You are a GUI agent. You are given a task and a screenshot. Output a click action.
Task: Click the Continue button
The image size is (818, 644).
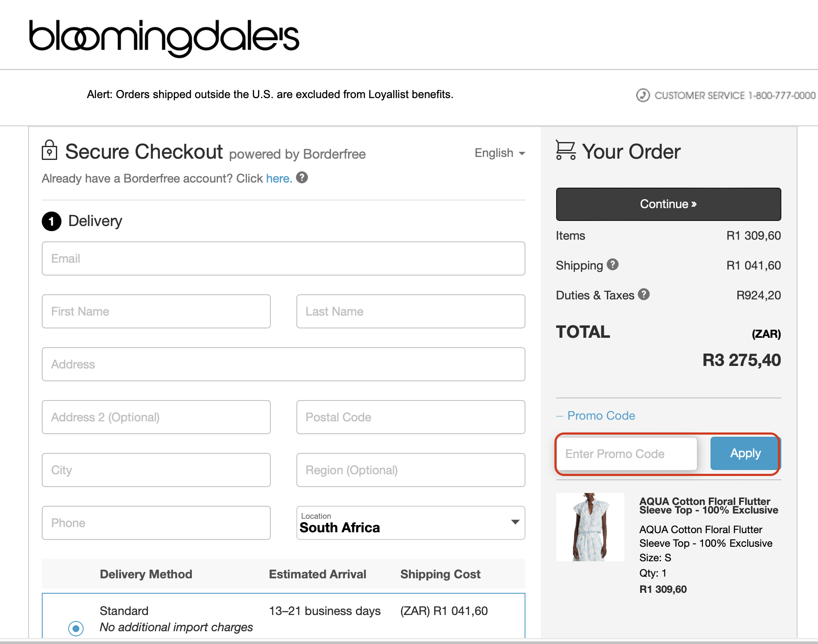click(668, 204)
